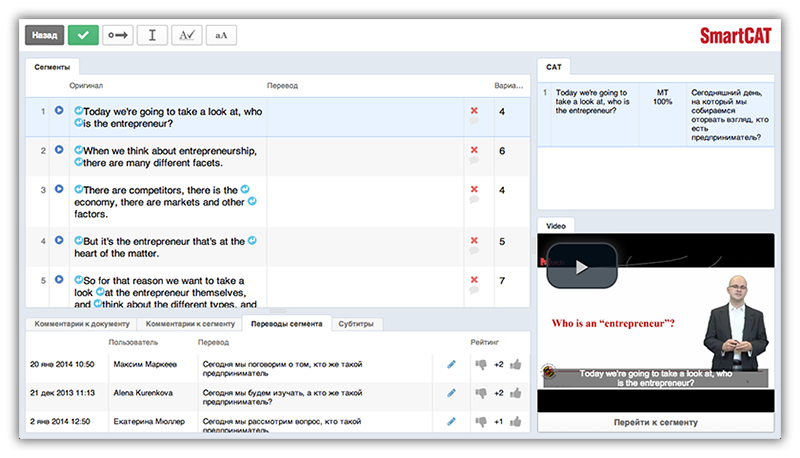Click the Пользователь column header
This screenshot has height=458, width=800.
tap(133, 342)
